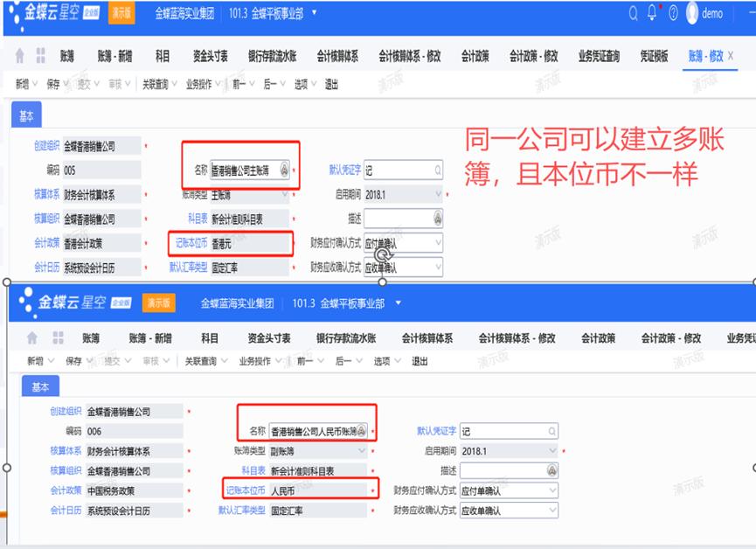Click 退出 in the toolbar above the 006 form
Image resolution: width=756 pixels, height=549 pixels.
coord(420,361)
